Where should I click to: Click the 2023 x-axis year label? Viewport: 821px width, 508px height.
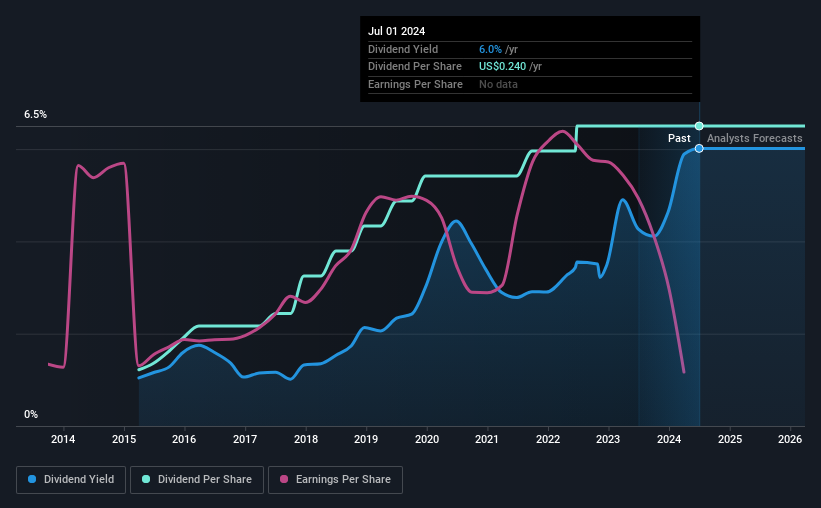click(608, 439)
